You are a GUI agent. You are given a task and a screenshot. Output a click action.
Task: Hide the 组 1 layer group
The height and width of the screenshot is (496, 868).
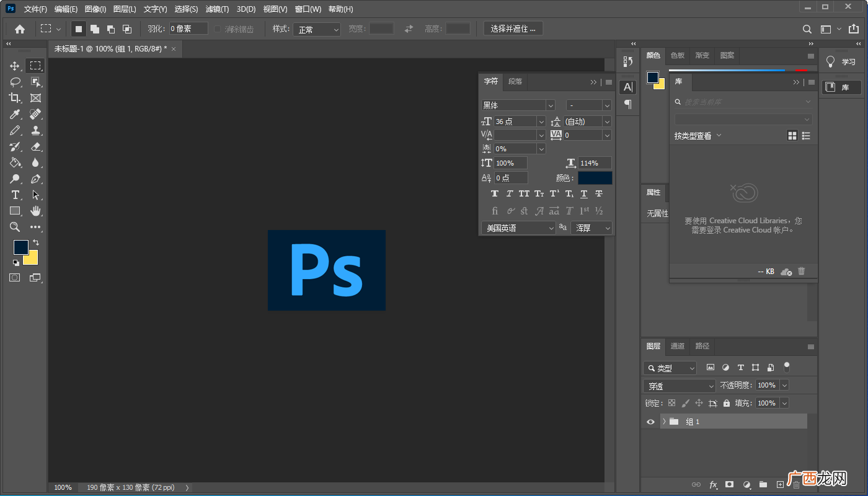[x=650, y=422]
